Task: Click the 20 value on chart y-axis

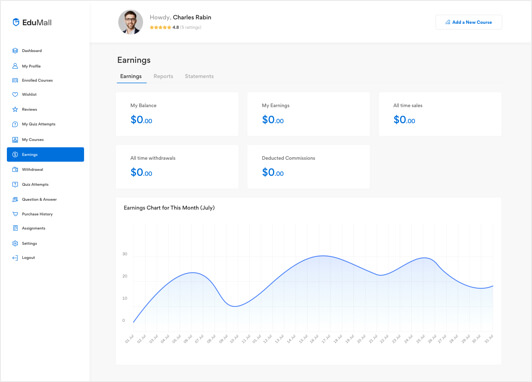Action: pyautogui.click(x=125, y=276)
